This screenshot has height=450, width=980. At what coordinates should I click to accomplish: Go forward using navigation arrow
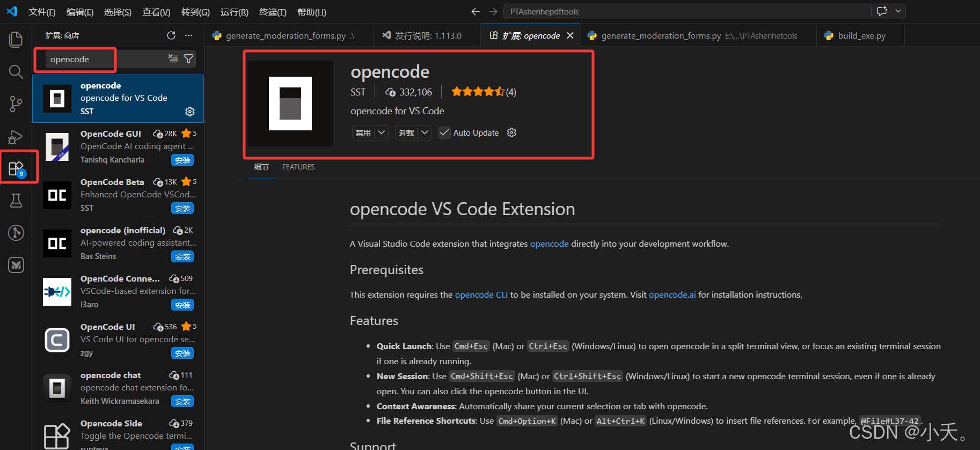[493, 11]
